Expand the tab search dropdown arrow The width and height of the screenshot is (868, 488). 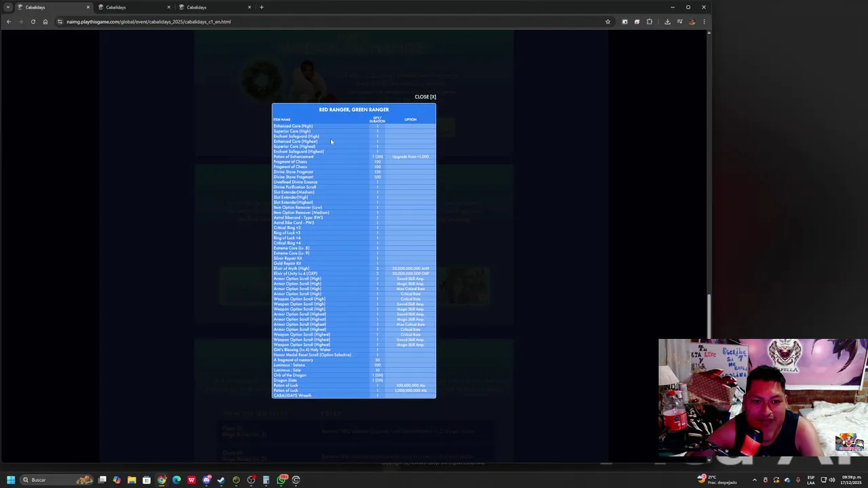coord(7,7)
